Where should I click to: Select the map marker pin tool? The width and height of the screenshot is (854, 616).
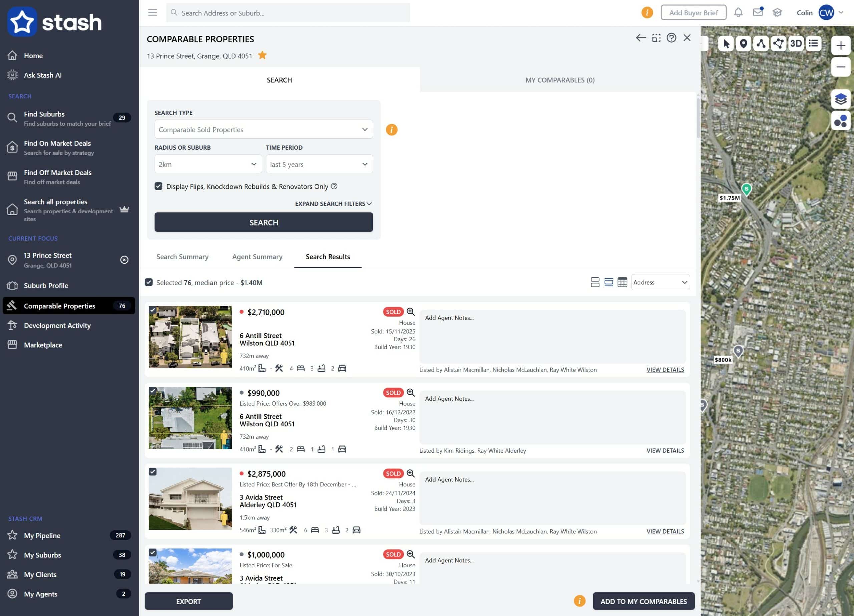[x=743, y=44]
